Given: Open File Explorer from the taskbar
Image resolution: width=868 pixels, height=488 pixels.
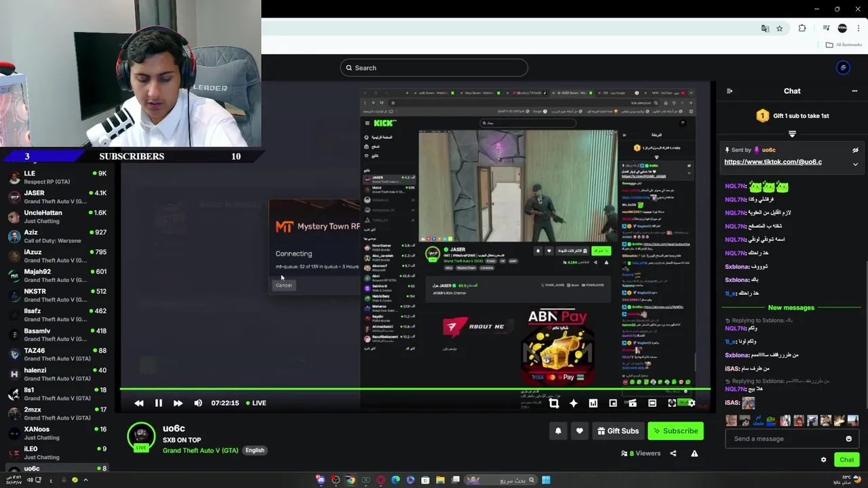Looking at the screenshot, I should pyautogui.click(x=440, y=480).
